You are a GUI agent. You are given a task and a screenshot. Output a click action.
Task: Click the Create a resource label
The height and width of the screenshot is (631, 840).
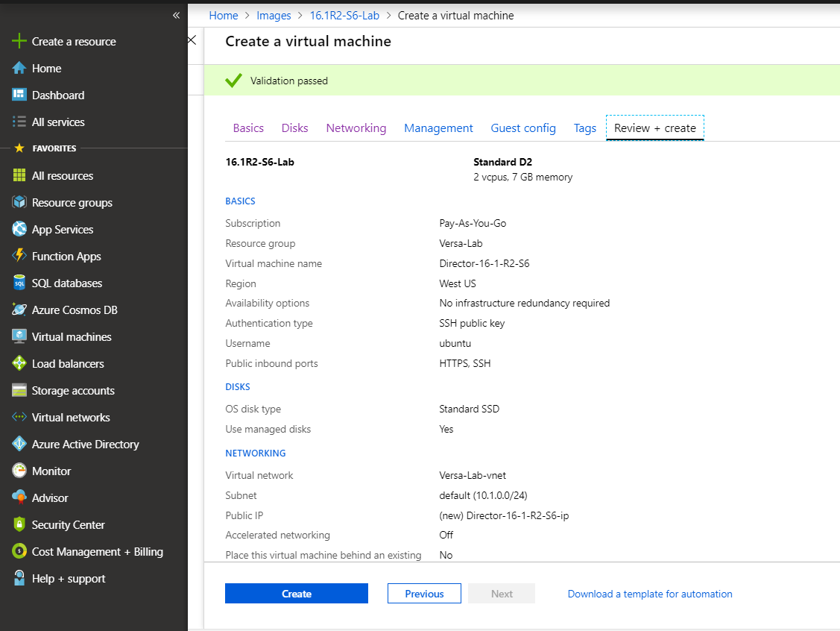pyautogui.click(x=74, y=41)
